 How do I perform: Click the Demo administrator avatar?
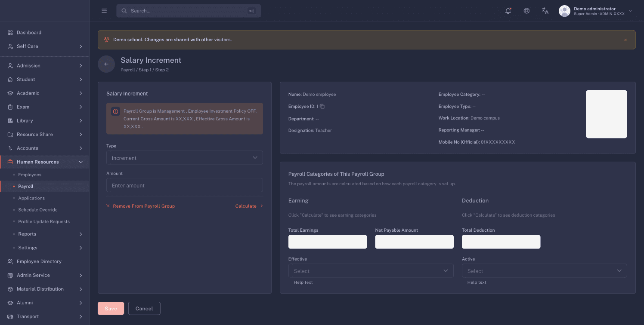(x=564, y=11)
